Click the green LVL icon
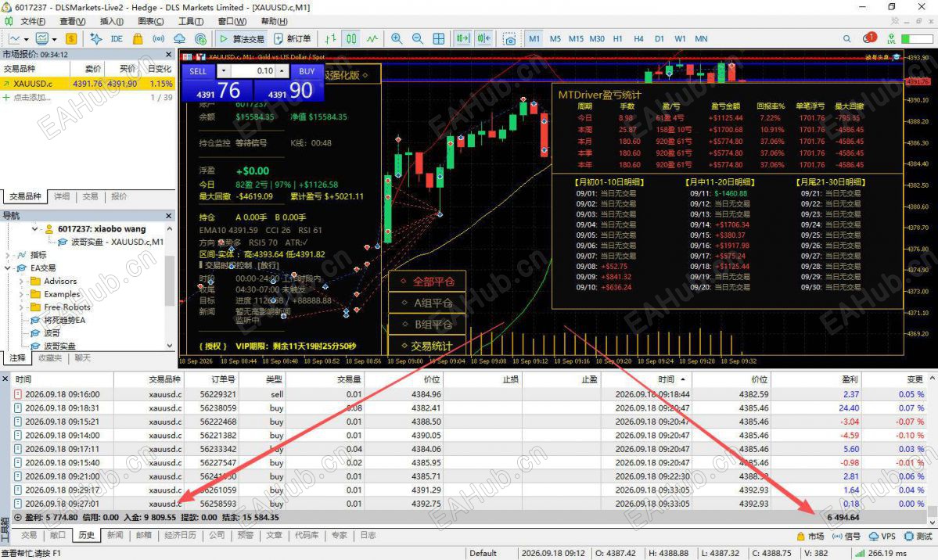This screenshot has height=560, width=938. point(891,39)
